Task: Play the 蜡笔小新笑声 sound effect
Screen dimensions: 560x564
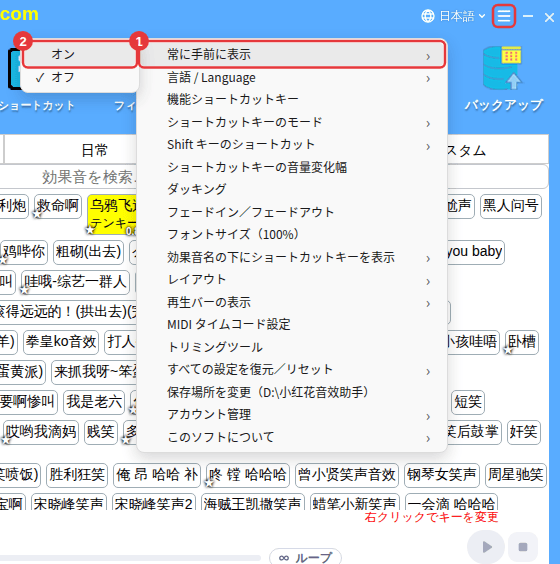Action: (355, 502)
